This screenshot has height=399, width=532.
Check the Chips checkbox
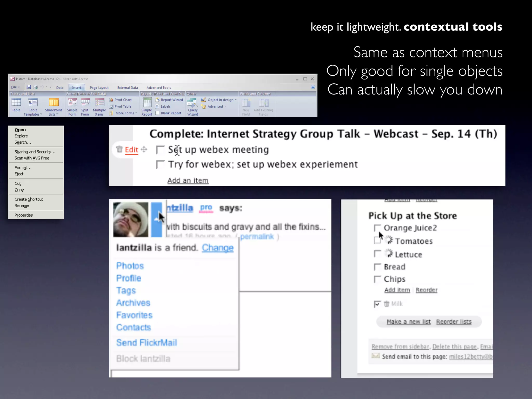tap(377, 279)
